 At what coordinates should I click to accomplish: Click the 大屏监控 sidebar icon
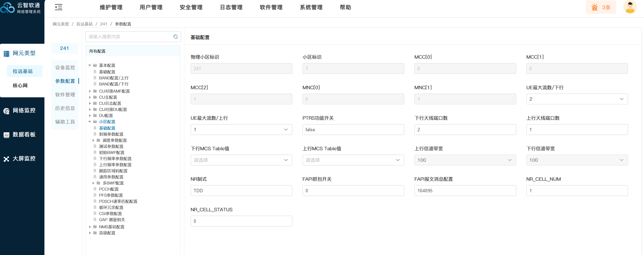pos(6,159)
